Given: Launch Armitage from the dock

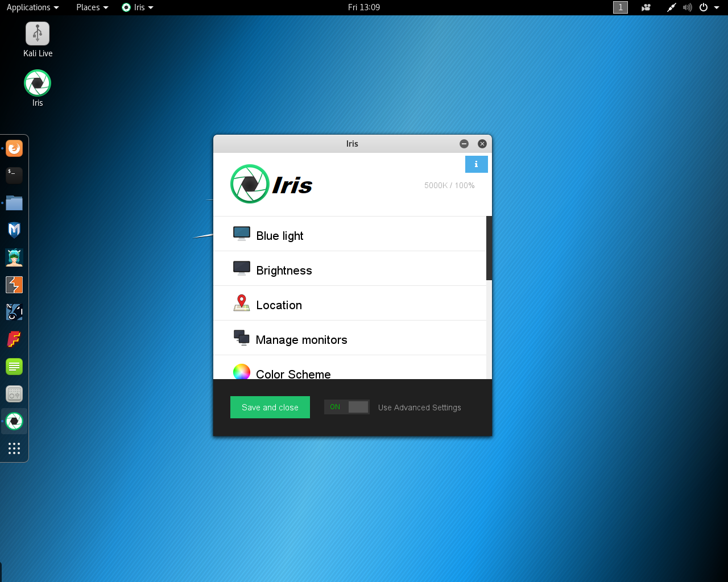Looking at the screenshot, I should pos(14,257).
